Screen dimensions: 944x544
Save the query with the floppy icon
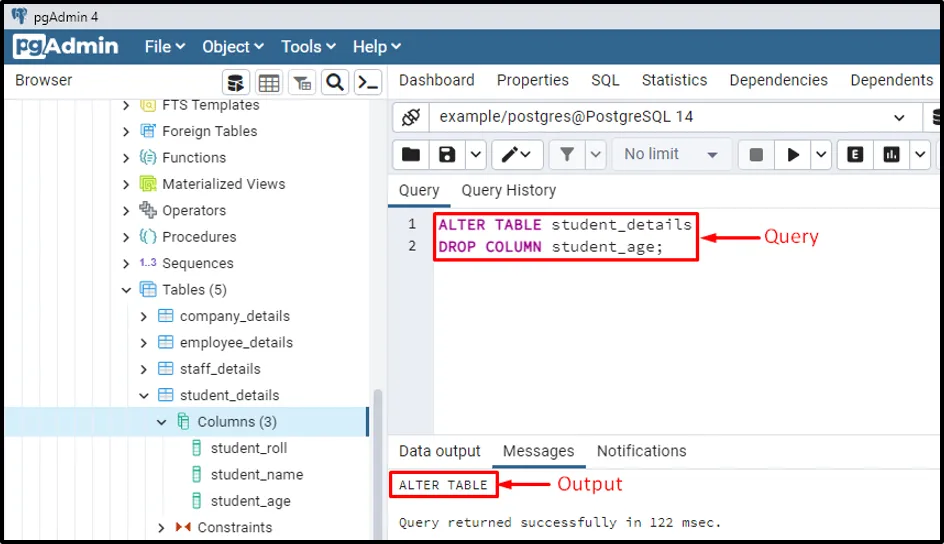(447, 154)
